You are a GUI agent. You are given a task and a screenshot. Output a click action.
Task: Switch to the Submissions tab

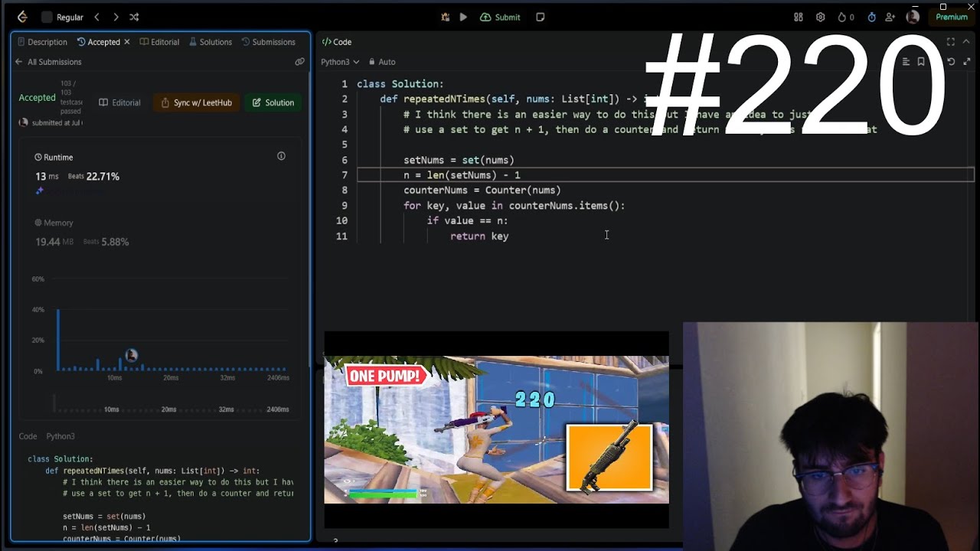[268, 42]
